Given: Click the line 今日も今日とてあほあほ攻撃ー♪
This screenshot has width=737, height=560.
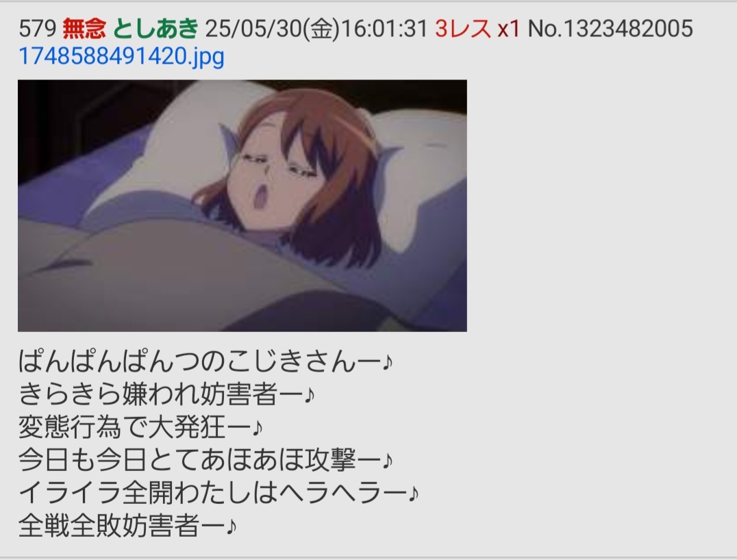Looking at the screenshot, I should tap(205, 461).
